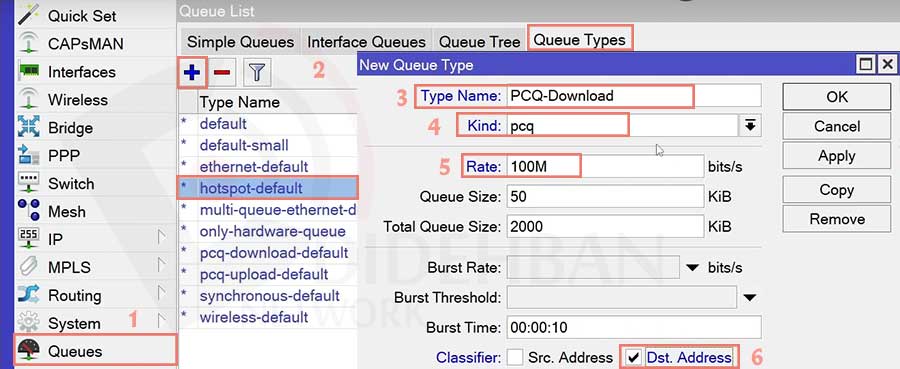Select the multi-queue-ethernet-d row
This screenshot has width=900, height=369.
pos(268,209)
